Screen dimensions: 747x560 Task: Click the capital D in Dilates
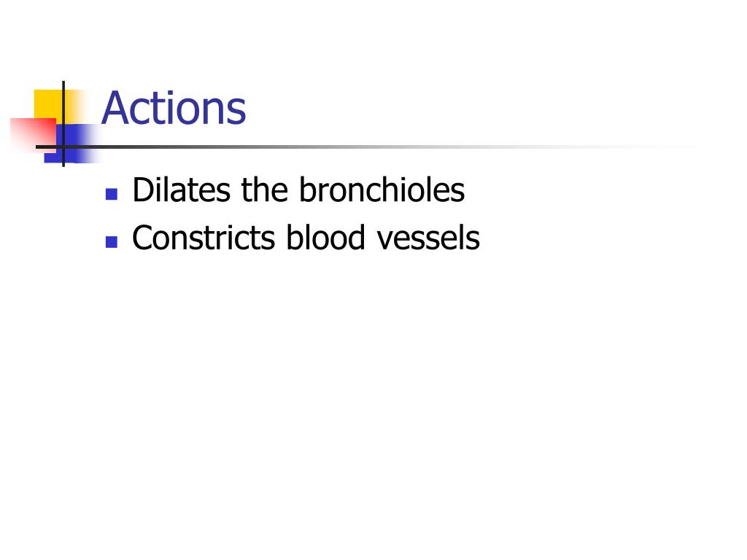click(x=143, y=190)
